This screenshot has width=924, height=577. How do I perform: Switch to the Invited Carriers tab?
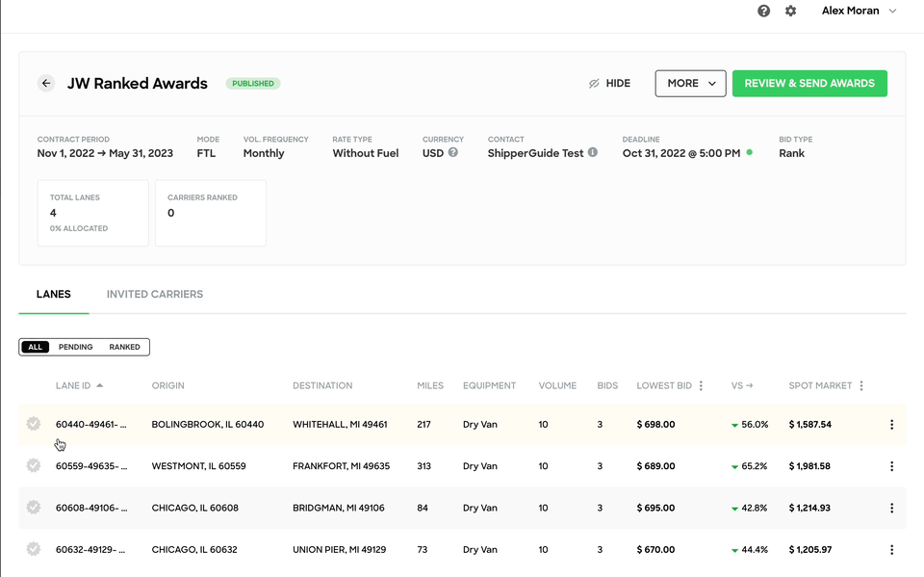pos(154,294)
